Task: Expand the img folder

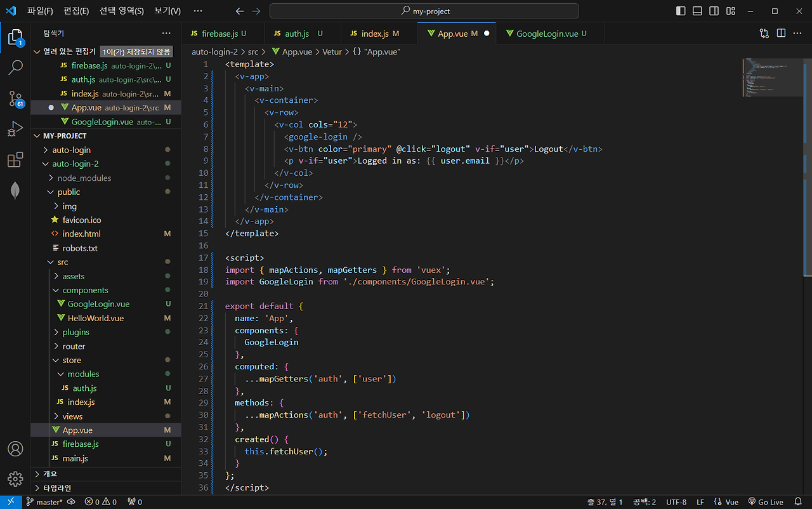Action: [105, 206]
